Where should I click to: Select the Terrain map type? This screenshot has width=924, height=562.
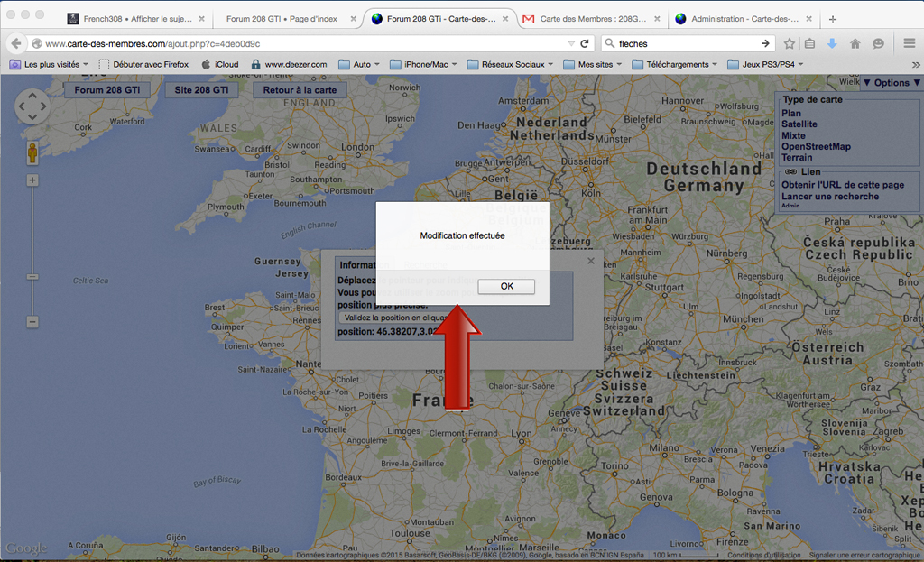pyautogui.click(x=797, y=157)
